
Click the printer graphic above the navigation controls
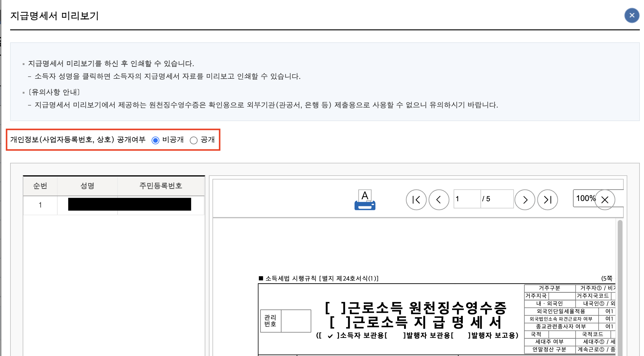(x=365, y=199)
